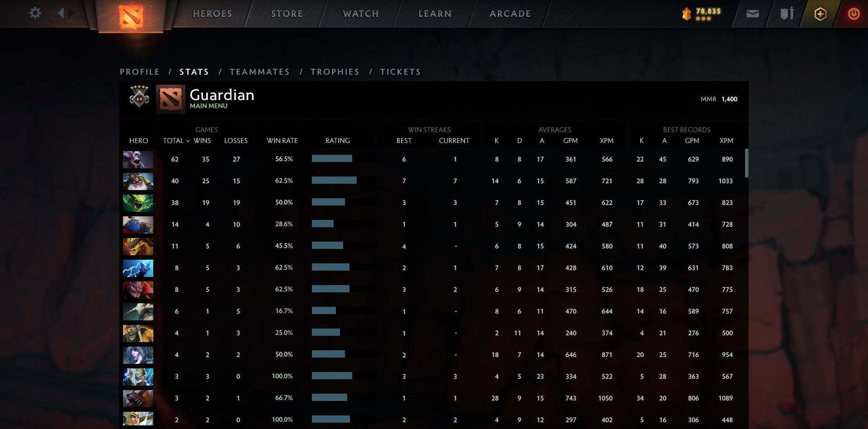Open the mail inbox envelope icon

point(752,14)
